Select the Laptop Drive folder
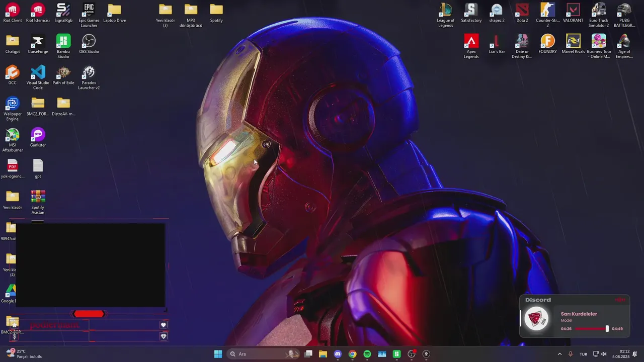The width and height of the screenshot is (644, 362). coord(114,13)
